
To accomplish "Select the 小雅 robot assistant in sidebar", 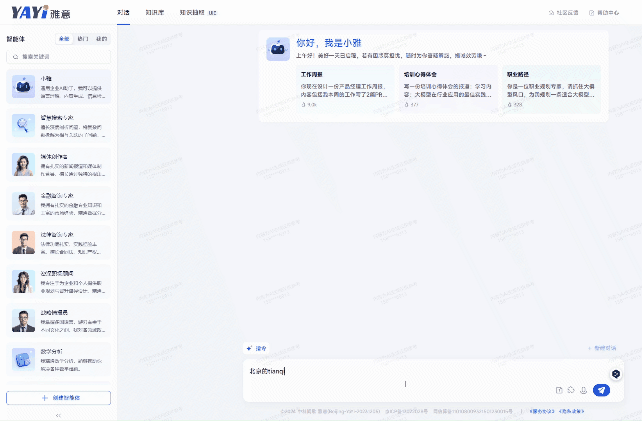I will point(58,86).
